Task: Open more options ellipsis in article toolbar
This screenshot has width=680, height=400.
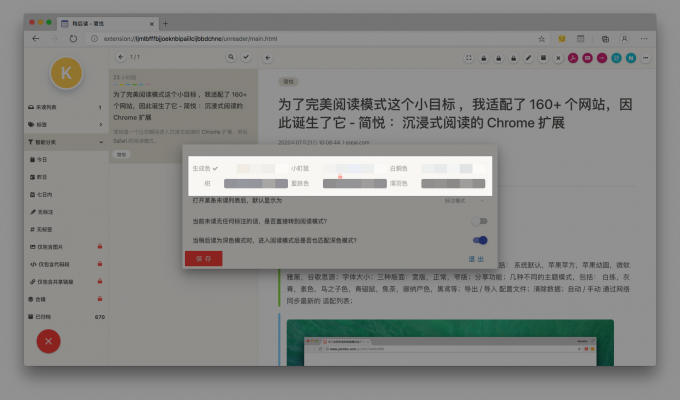Action: (646, 58)
